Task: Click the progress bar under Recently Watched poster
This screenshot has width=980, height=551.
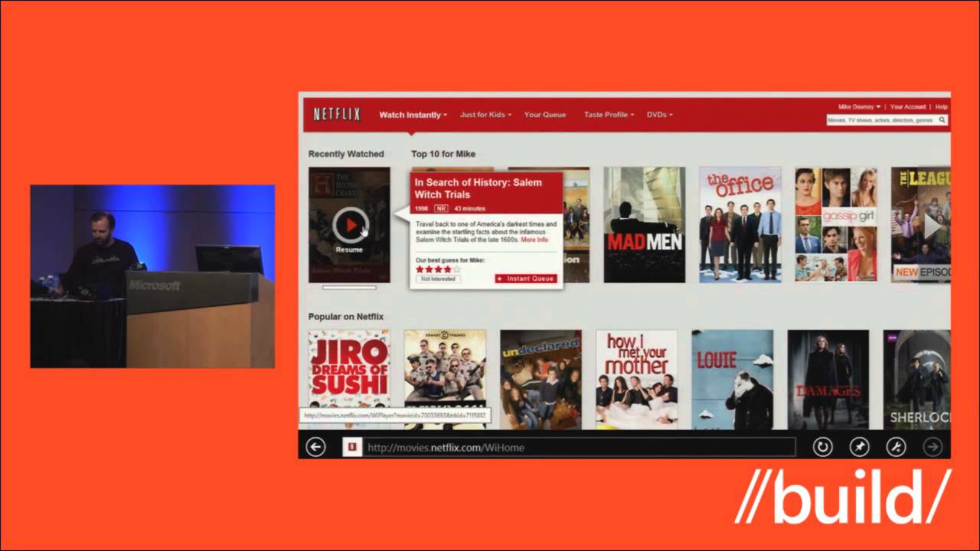Action: (x=349, y=288)
